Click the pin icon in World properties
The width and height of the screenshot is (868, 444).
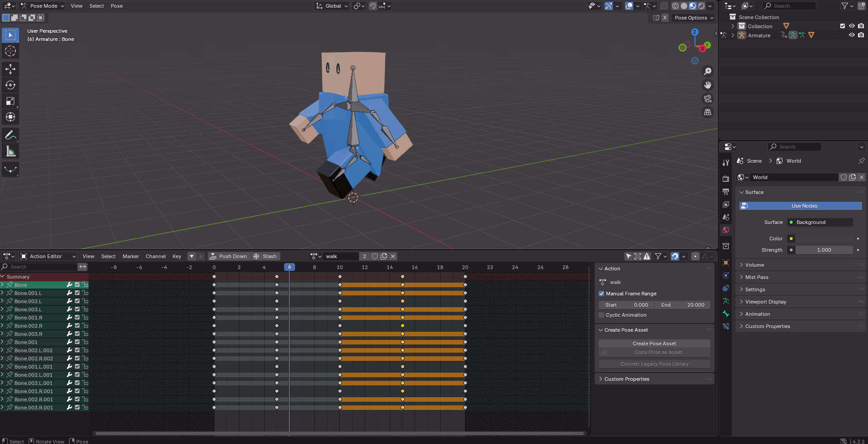[x=861, y=161]
